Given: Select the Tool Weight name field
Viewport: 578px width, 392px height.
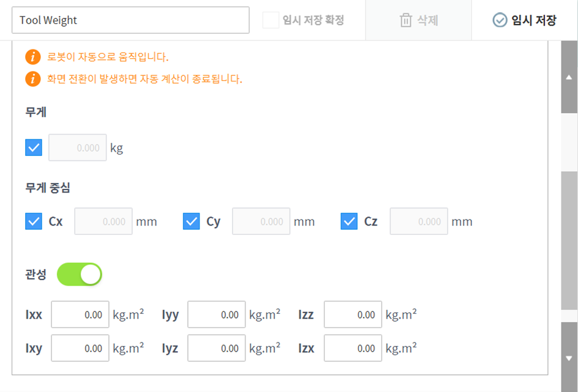Looking at the screenshot, I should click(130, 20).
